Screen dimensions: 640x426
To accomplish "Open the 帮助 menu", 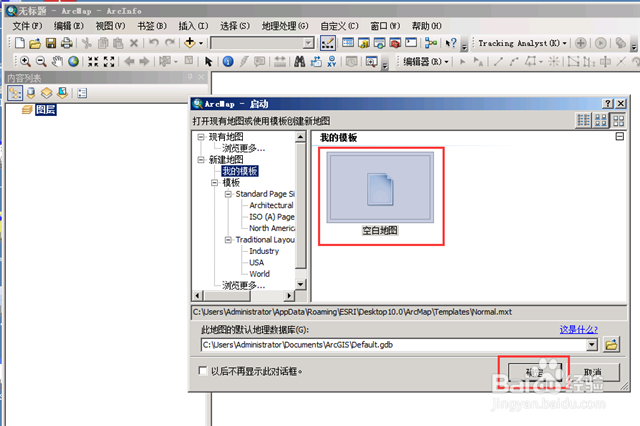I will click(x=427, y=26).
